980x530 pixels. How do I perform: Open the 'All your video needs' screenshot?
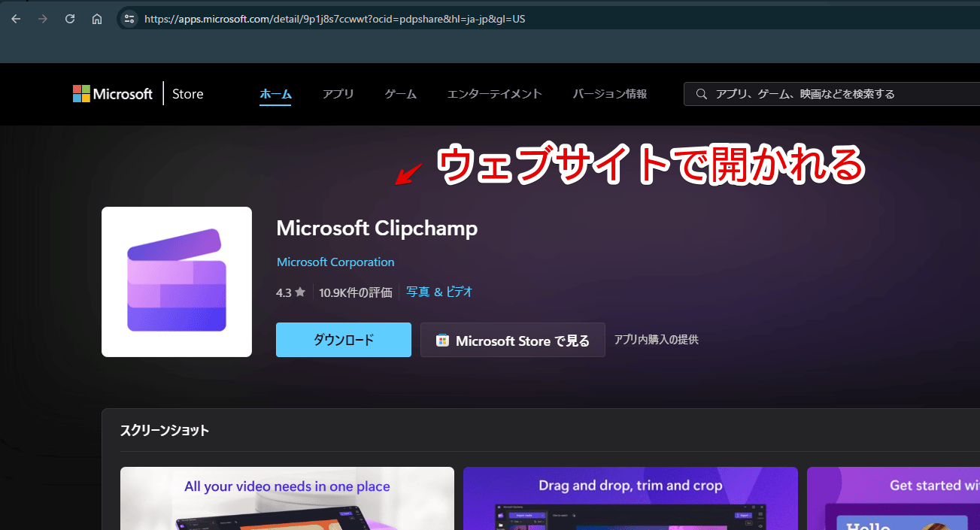[x=287, y=498]
